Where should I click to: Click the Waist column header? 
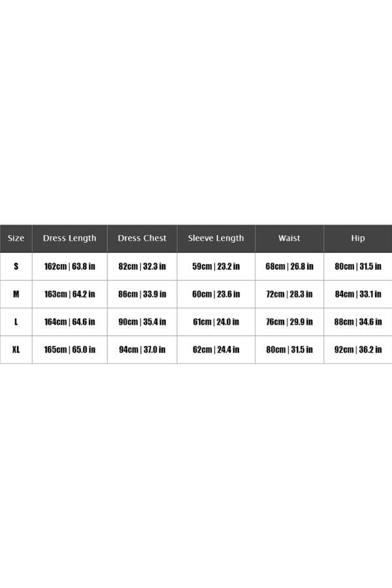pos(289,238)
